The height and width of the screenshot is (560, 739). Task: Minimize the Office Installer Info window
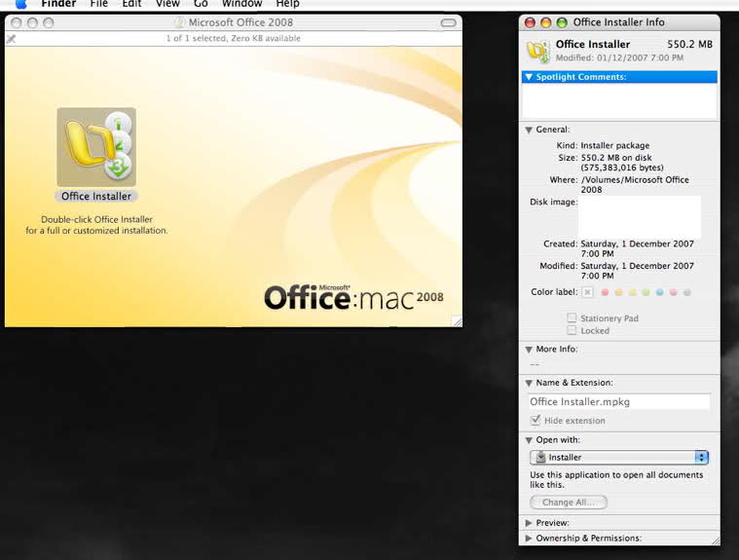click(546, 22)
